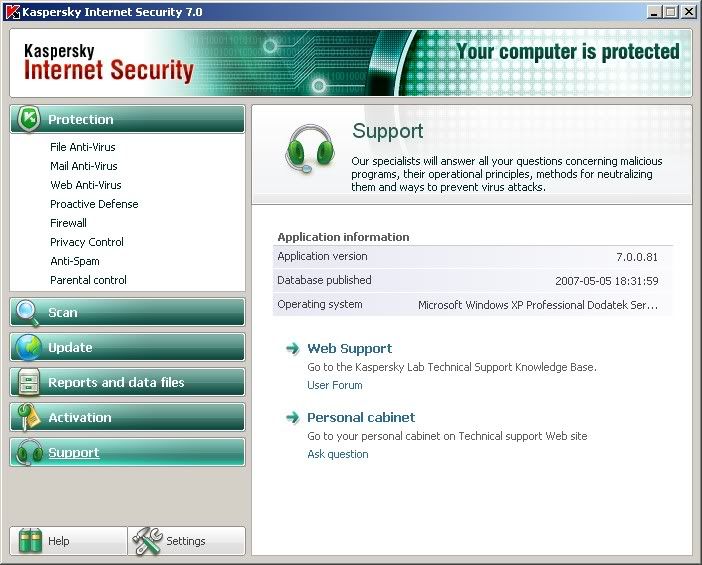Image resolution: width=702 pixels, height=565 pixels.
Task: Click the Protection shield icon
Action: pos(29,119)
